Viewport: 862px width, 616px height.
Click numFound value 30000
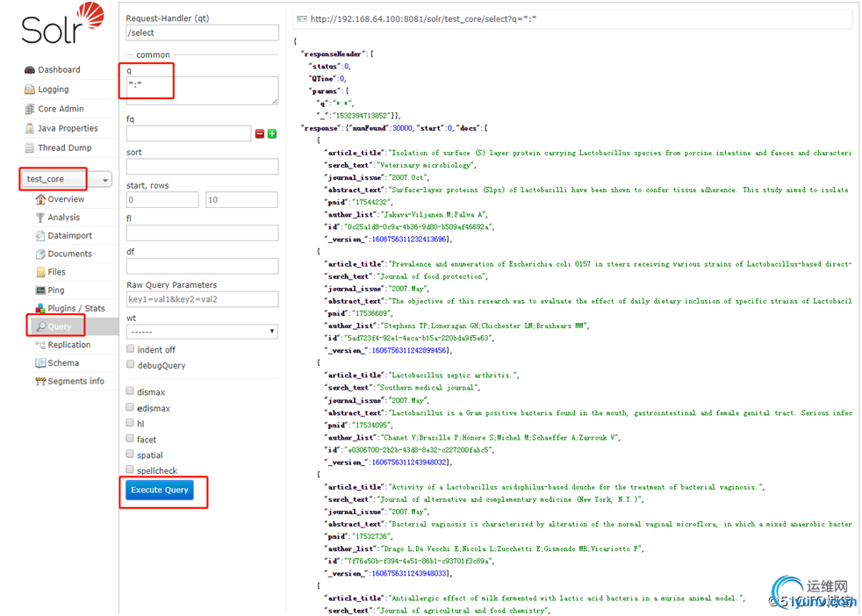pos(402,128)
